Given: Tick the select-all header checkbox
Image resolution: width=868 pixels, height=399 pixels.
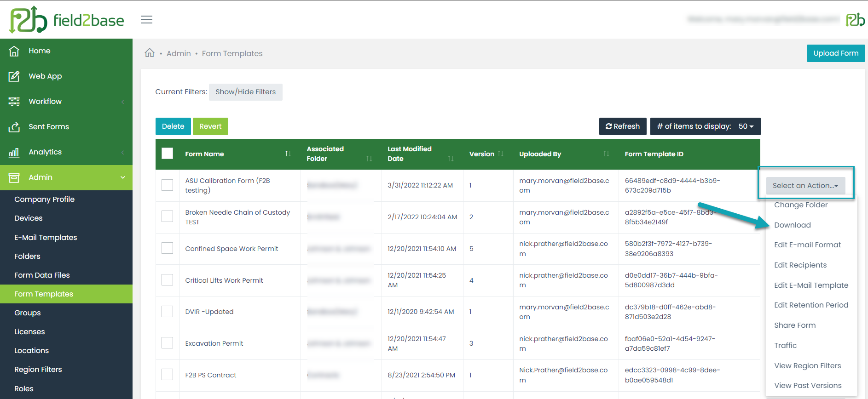Looking at the screenshot, I should [x=168, y=154].
